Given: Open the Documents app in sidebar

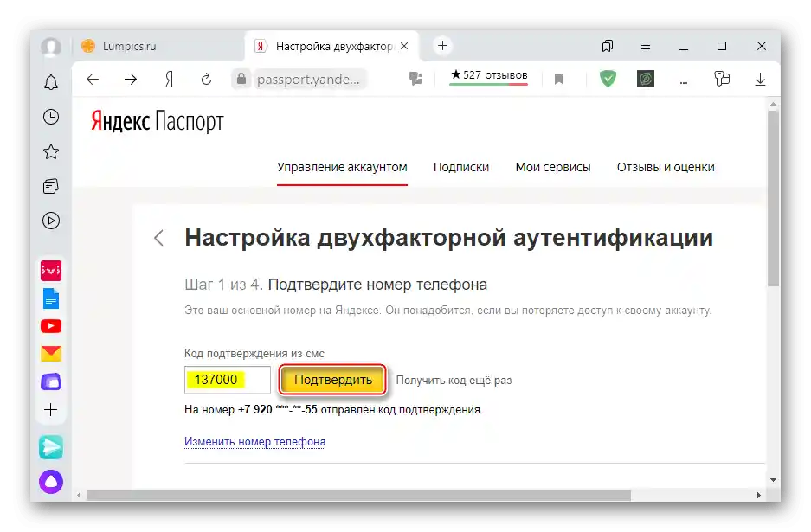Looking at the screenshot, I should tap(51, 298).
